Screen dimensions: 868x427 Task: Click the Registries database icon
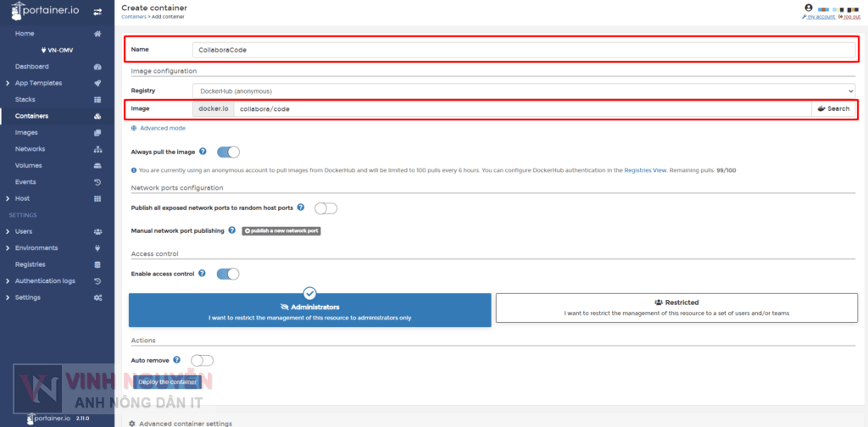tap(97, 264)
